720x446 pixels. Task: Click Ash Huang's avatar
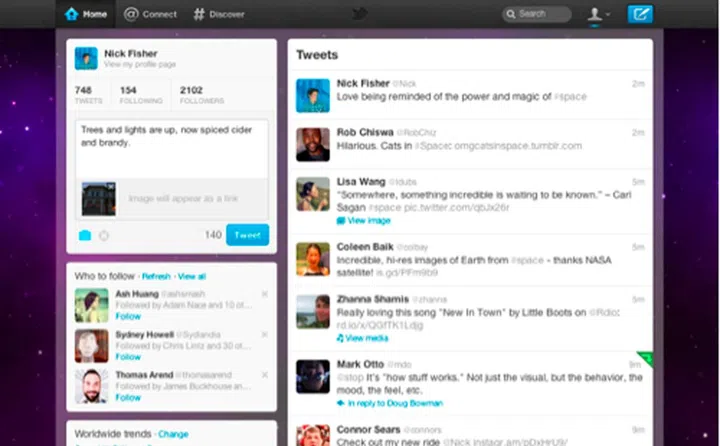coord(91,305)
